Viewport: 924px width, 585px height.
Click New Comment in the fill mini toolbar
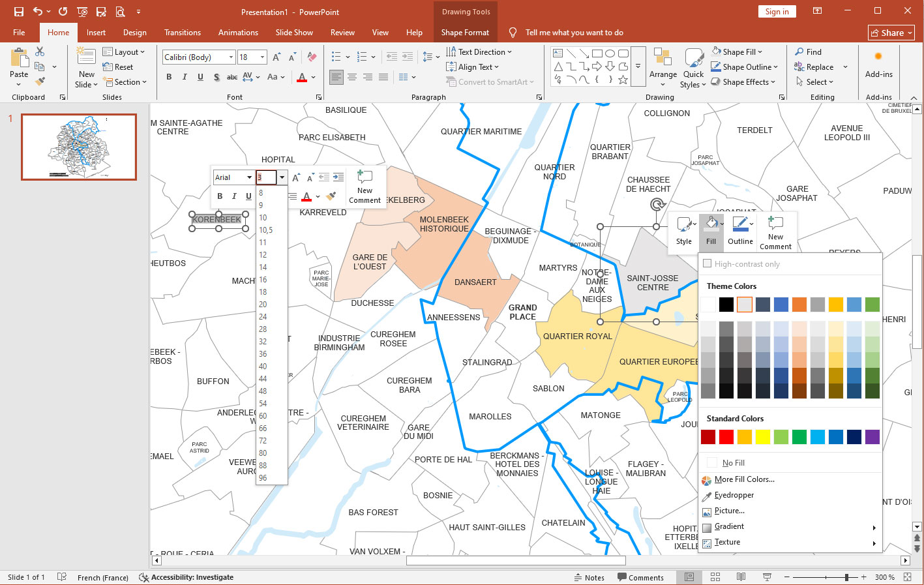[775, 233]
